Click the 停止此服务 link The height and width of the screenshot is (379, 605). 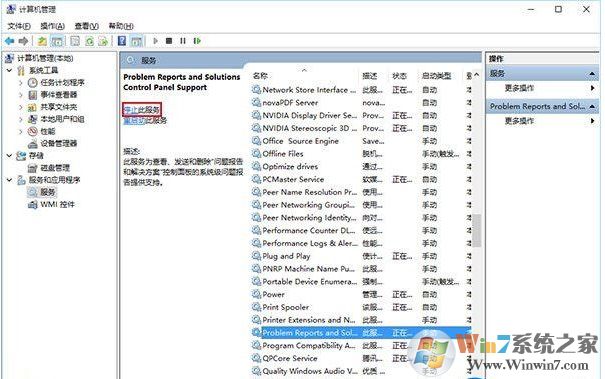point(142,110)
